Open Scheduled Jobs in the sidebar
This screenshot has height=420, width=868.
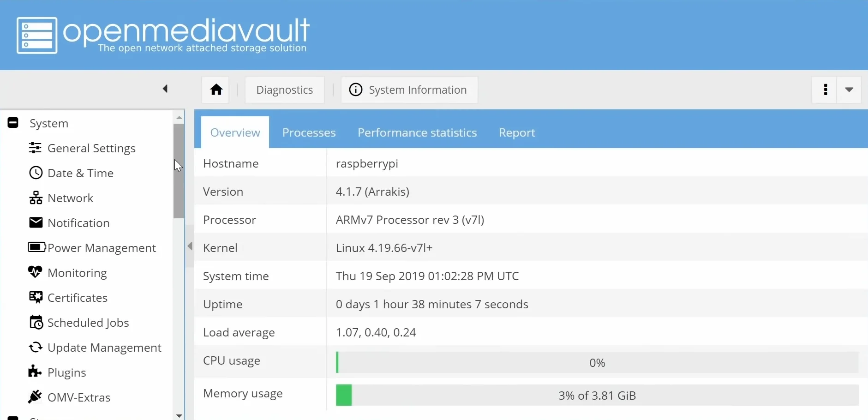point(88,323)
